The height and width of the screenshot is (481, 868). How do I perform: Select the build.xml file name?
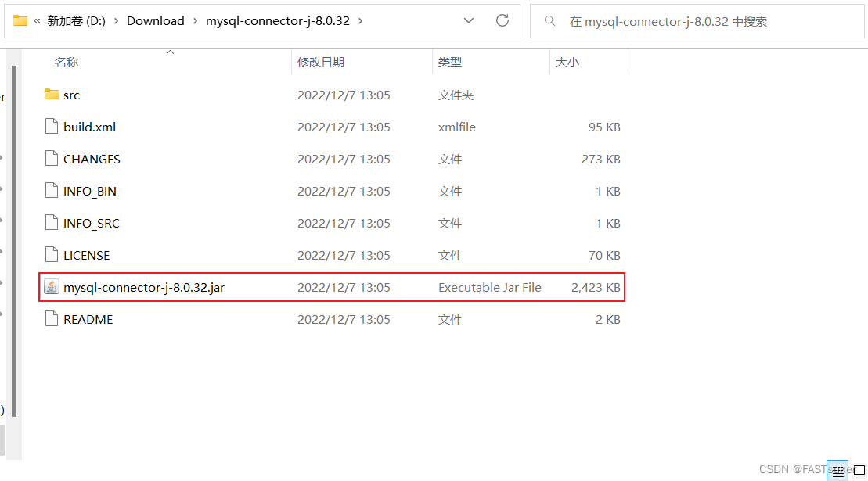coord(90,127)
